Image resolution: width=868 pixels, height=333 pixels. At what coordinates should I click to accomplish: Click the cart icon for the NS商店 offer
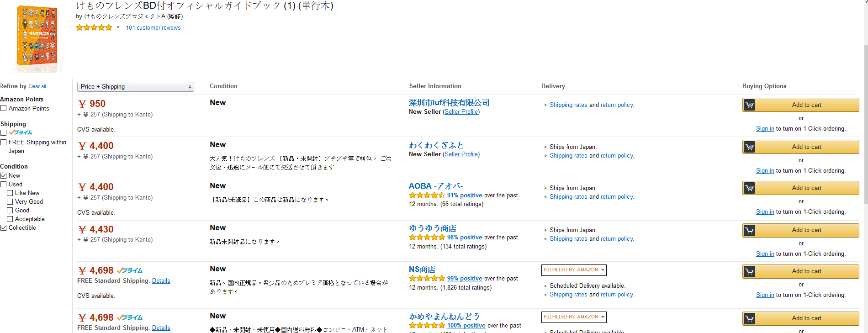click(749, 271)
